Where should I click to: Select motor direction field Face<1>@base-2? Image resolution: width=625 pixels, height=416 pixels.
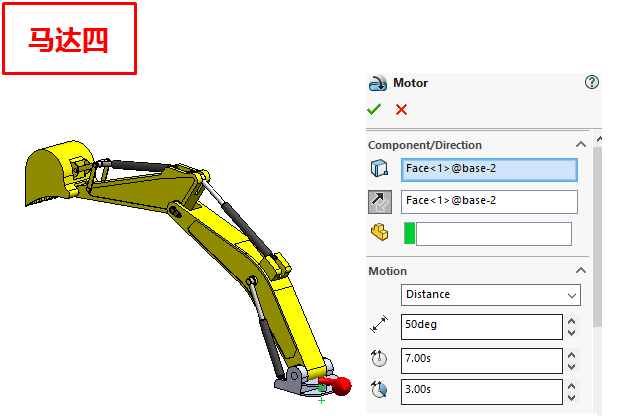point(489,202)
